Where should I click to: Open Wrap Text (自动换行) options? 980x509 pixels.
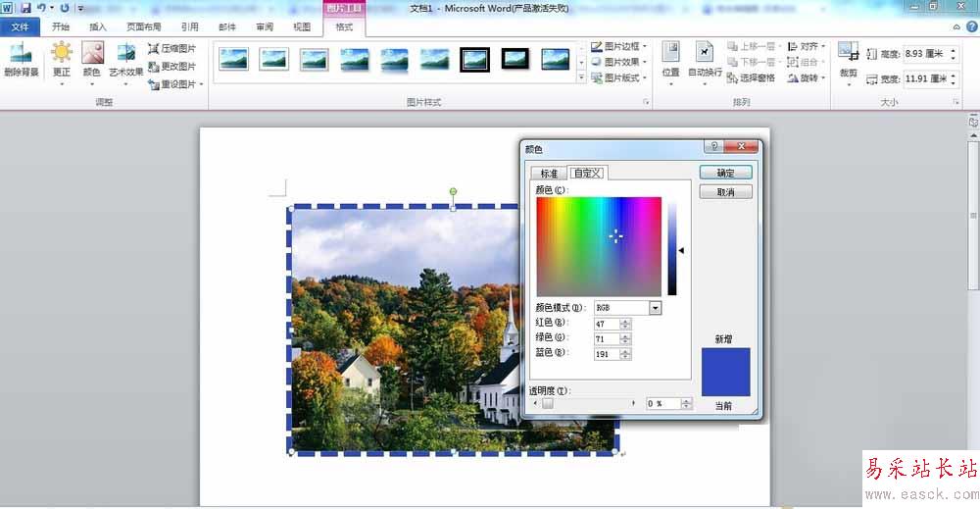[x=705, y=61]
